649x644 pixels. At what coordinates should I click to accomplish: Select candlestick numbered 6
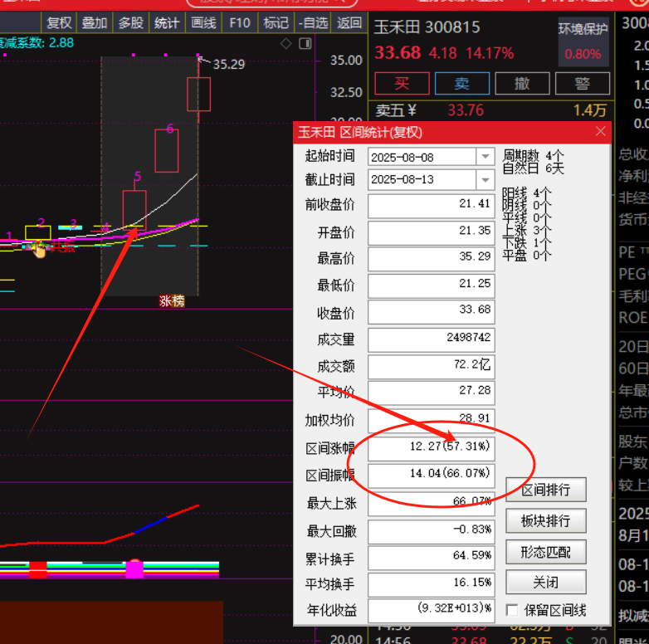coord(166,151)
